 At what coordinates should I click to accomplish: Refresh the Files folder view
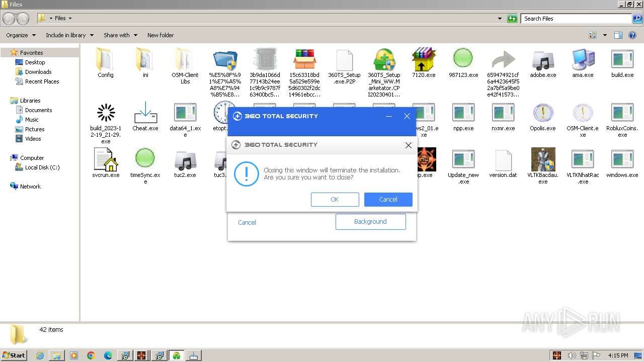click(512, 19)
